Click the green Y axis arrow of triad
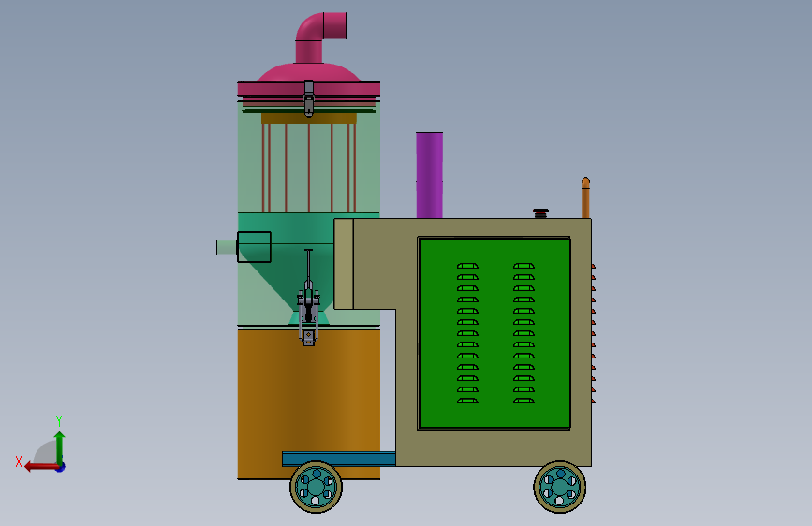The image size is (812, 526). (60, 447)
